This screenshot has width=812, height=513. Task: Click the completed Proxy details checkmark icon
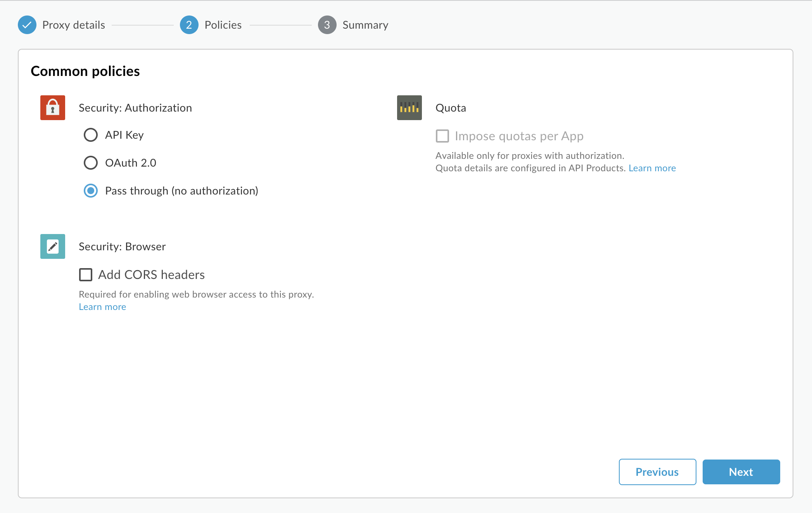27,24
